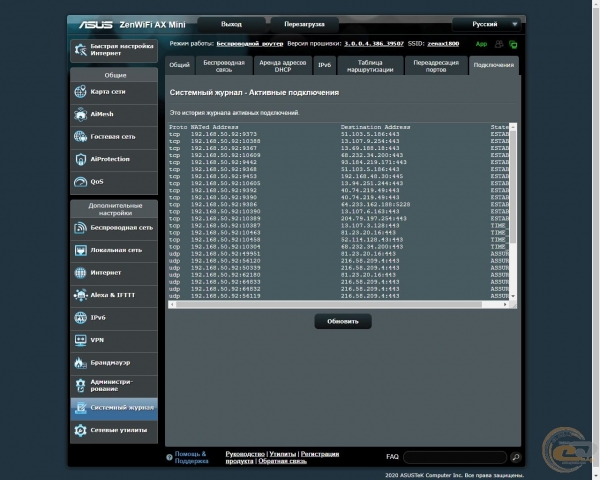Open Quick Internet Setup icon
This screenshot has width=600, height=480.
(x=80, y=50)
